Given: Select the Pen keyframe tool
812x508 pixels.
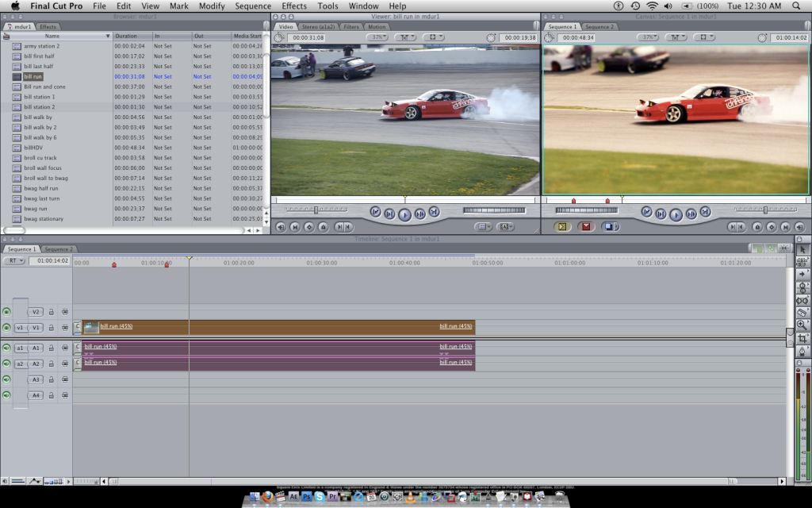Looking at the screenshot, I should (802, 350).
